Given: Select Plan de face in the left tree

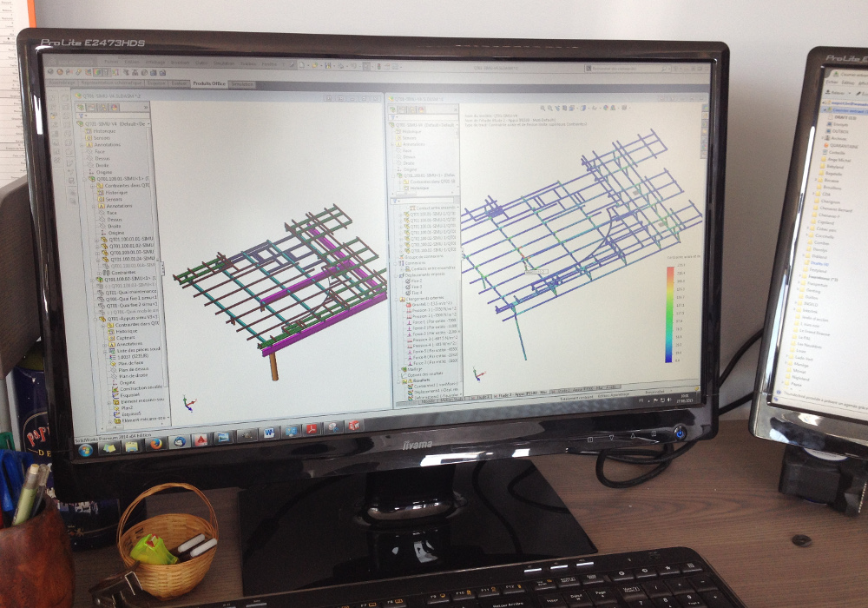Looking at the screenshot, I should point(126,363).
